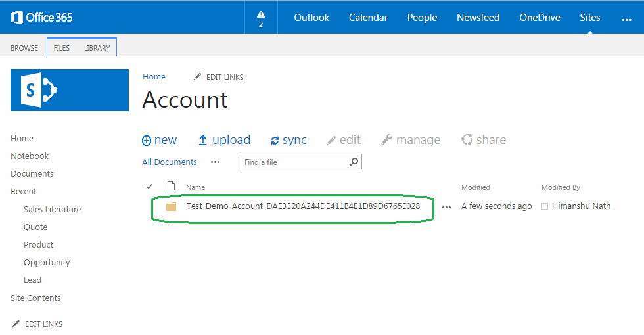Open Site Contents in left navigation
Image resolution: width=644 pixels, height=335 pixels.
35,298
